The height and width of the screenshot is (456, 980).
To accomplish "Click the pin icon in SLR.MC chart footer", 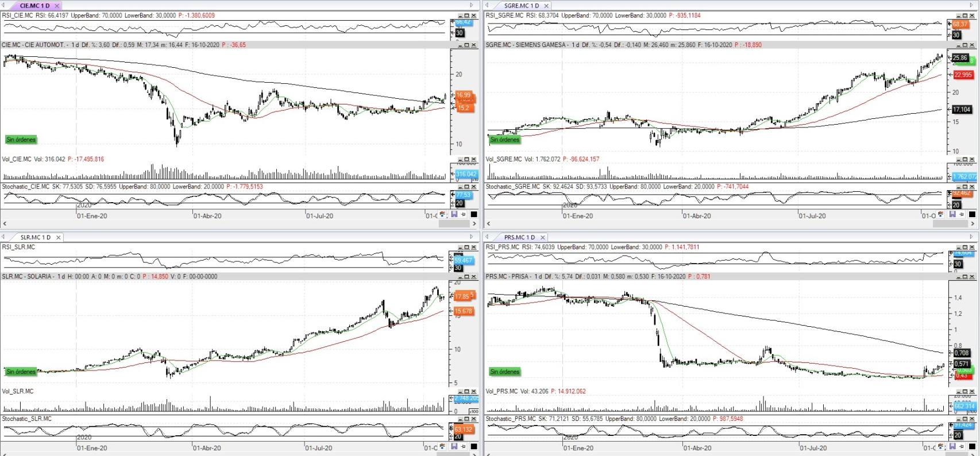I will 464,446.
